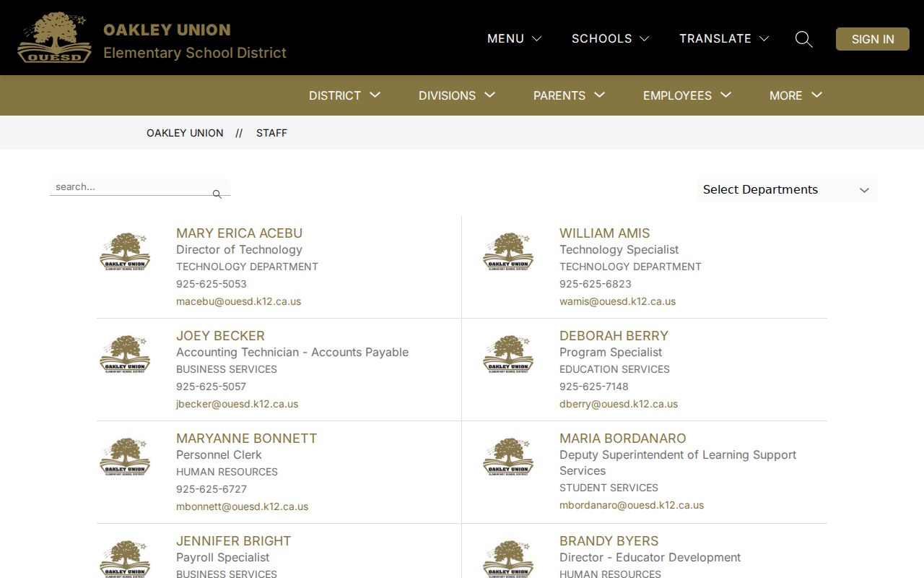This screenshot has height=578, width=924.
Task: Expand the DIVISIONS navigation menu
Action: pos(457,95)
